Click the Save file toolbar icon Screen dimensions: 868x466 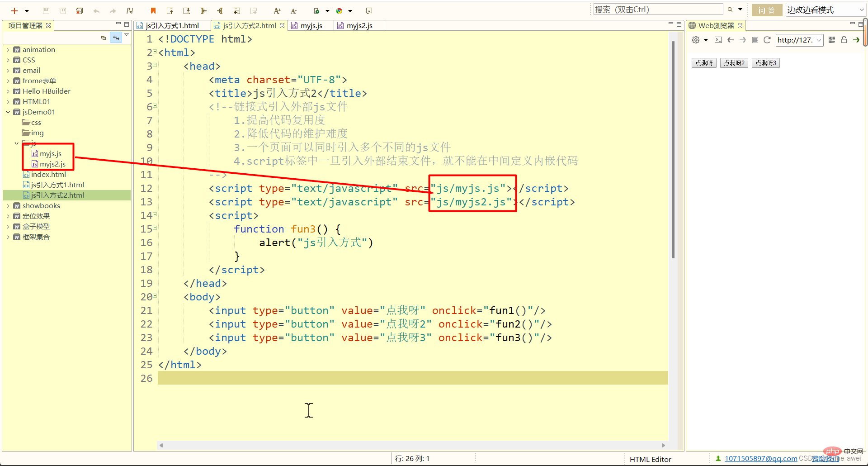tap(46, 11)
